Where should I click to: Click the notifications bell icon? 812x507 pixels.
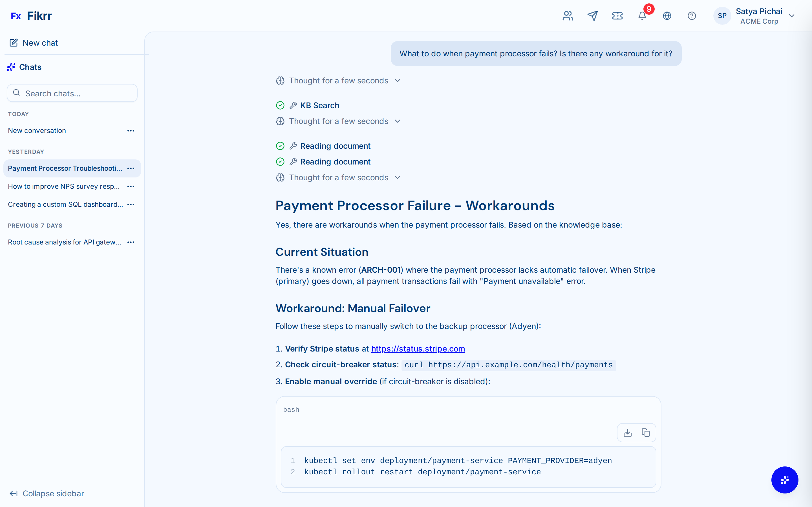tap(642, 16)
